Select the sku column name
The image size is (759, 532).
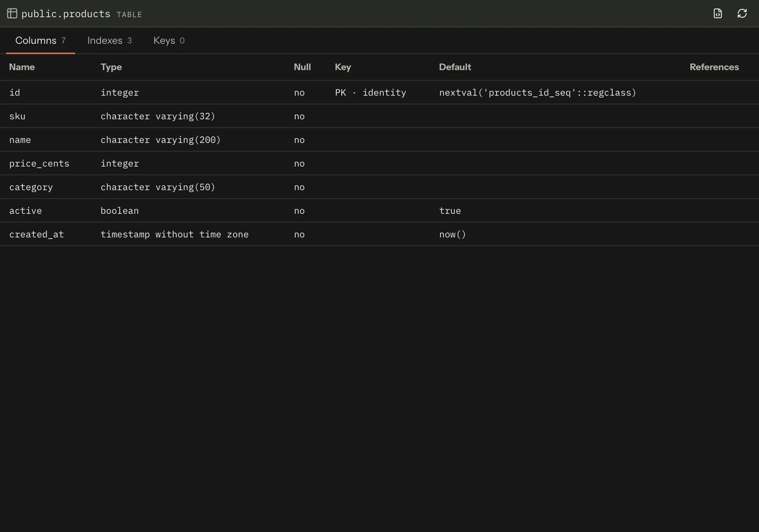(17, 116)
